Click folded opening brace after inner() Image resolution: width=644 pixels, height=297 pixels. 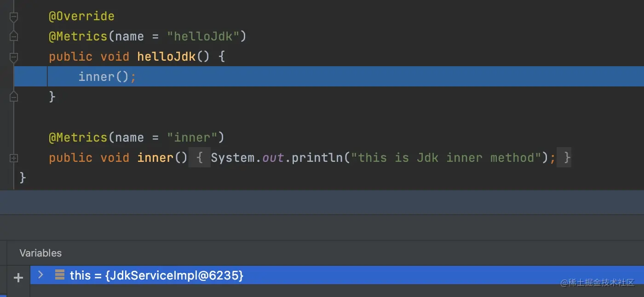tap(200, 158)
